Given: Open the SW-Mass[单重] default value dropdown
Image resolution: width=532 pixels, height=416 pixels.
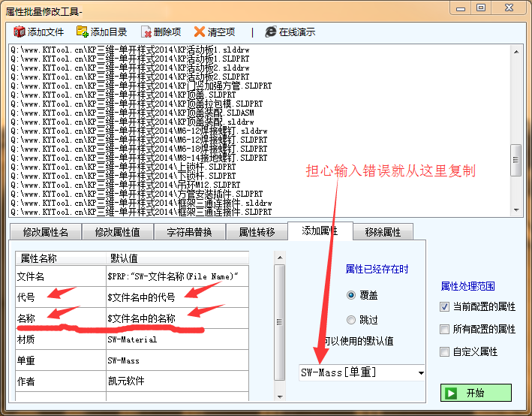Looking at the screenshot, I should 421,373.
